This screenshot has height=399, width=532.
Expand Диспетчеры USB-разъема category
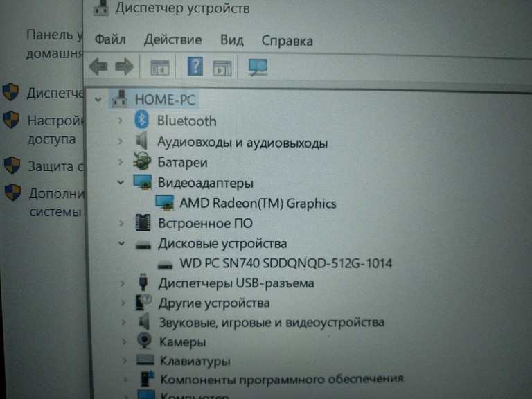123,283
